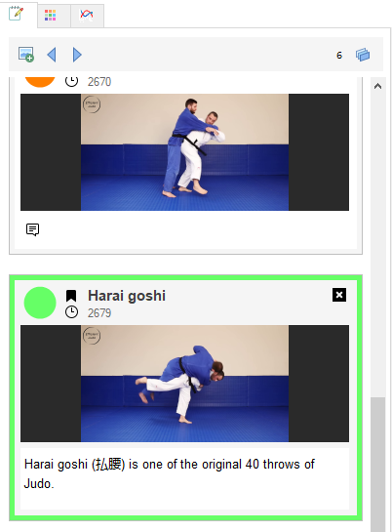Go to next keyframe with right arrow
This screenshot has height=532, width=392.
pos(77,55)
